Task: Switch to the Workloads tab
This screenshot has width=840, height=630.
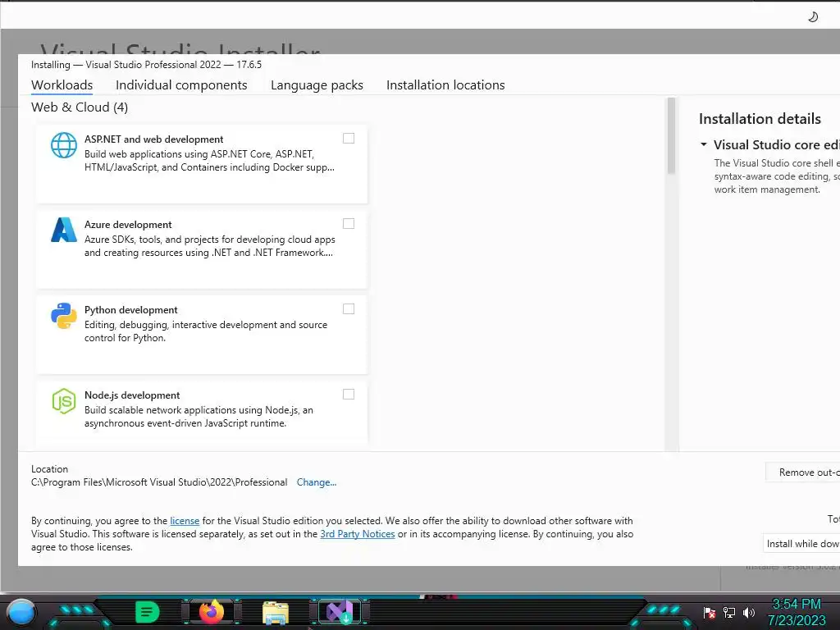Action: point(62,85)
